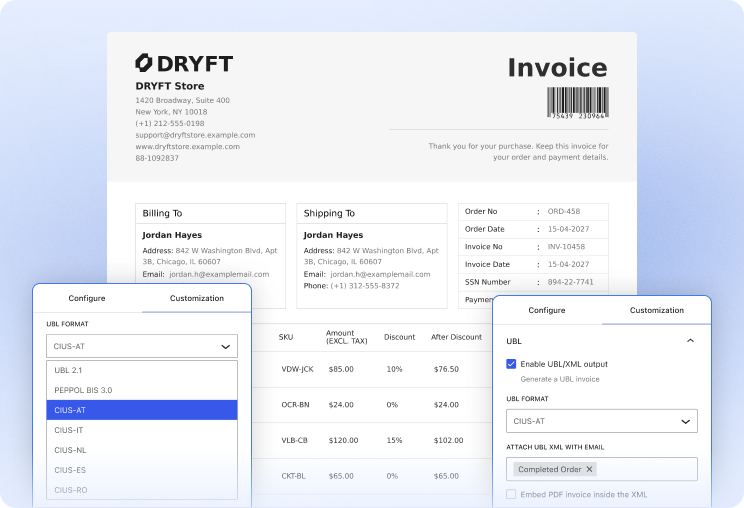Click order number ORD-458
Viewport: 744px width, 508px height.
tap(564, 212)
